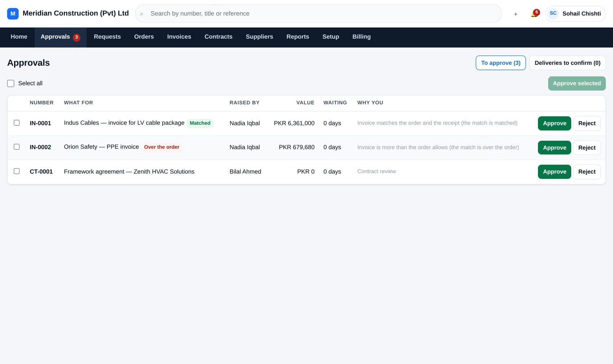Go to the Requests section

pos(107,37)
